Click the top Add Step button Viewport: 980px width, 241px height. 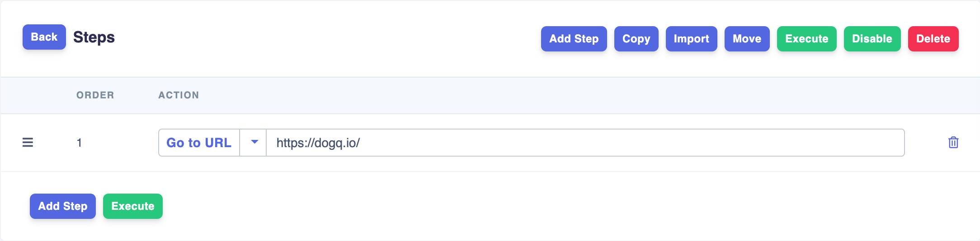574,39
